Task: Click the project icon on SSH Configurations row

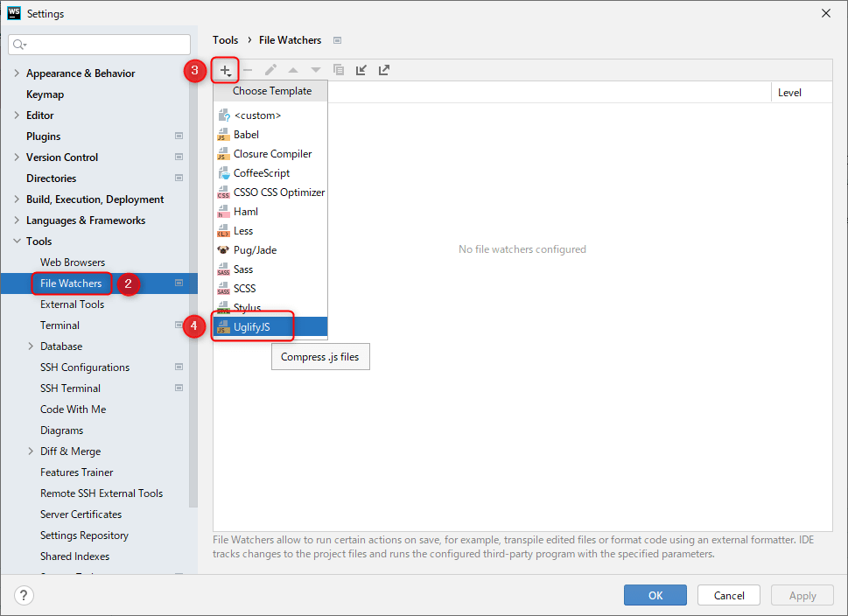Action: 179,367
